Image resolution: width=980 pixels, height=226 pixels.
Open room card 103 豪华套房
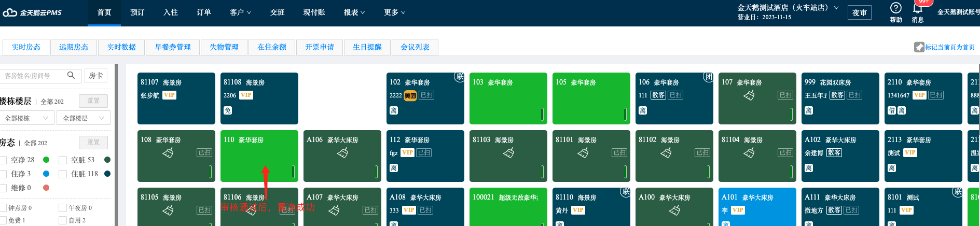pos(508,98)
